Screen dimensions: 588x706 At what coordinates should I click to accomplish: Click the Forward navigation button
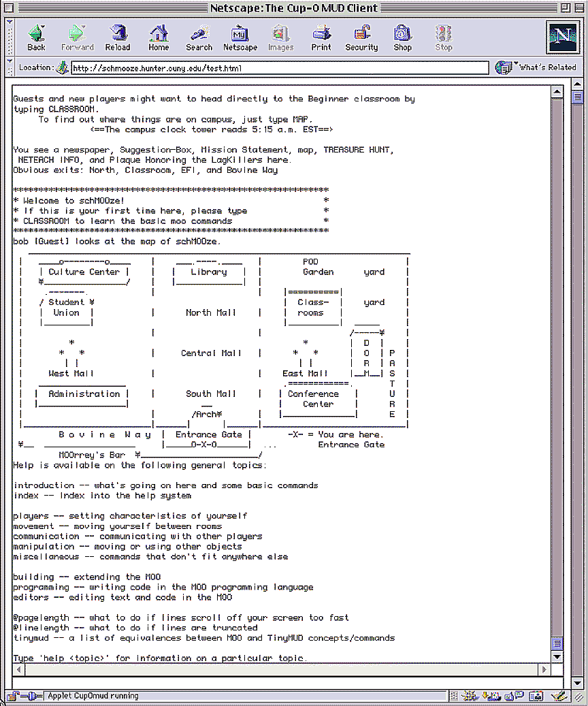coord(77,38)
